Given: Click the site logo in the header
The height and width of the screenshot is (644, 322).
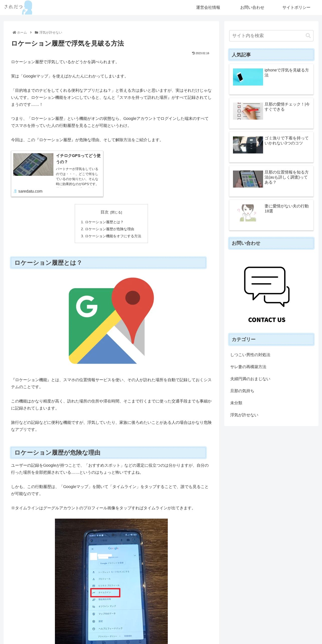Looking at the screenshot, I should [x=18, y=7].
